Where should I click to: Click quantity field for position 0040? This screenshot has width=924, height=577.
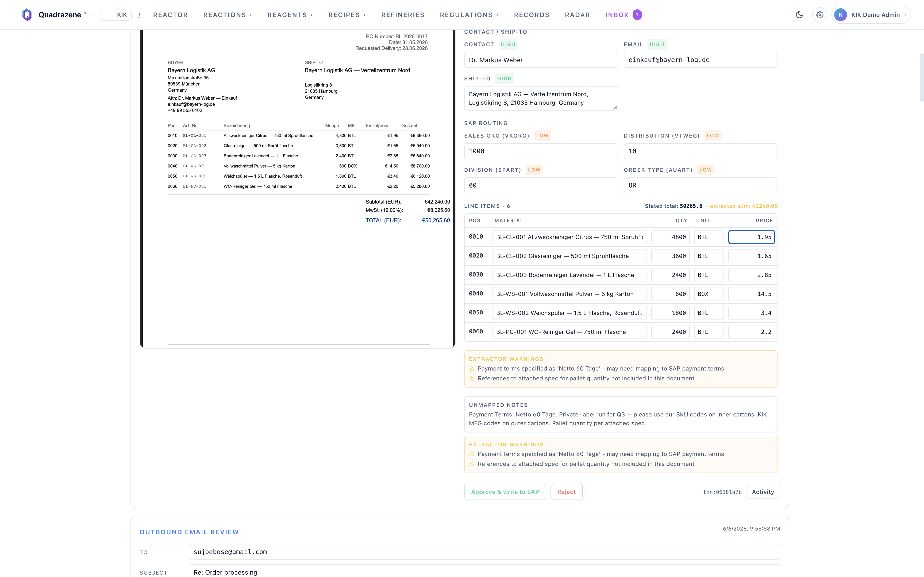671,294
